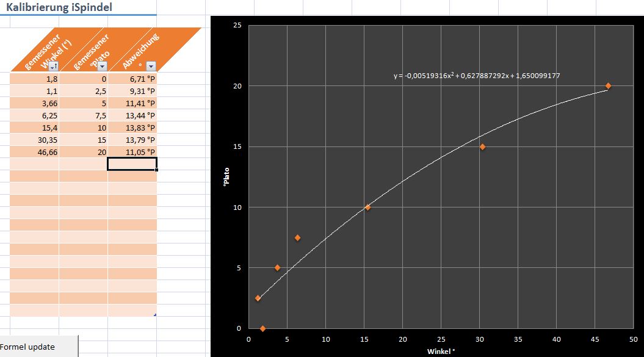Click the data point at 20 °Plato
The width and height of the screenshot is (644, 357).
point(608,86)
